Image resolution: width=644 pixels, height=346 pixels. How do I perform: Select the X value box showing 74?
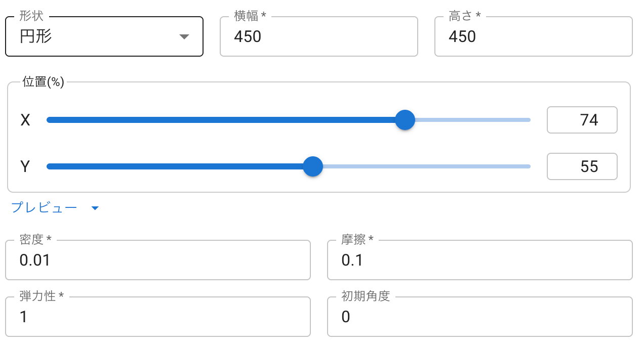(x=582, y=120)
